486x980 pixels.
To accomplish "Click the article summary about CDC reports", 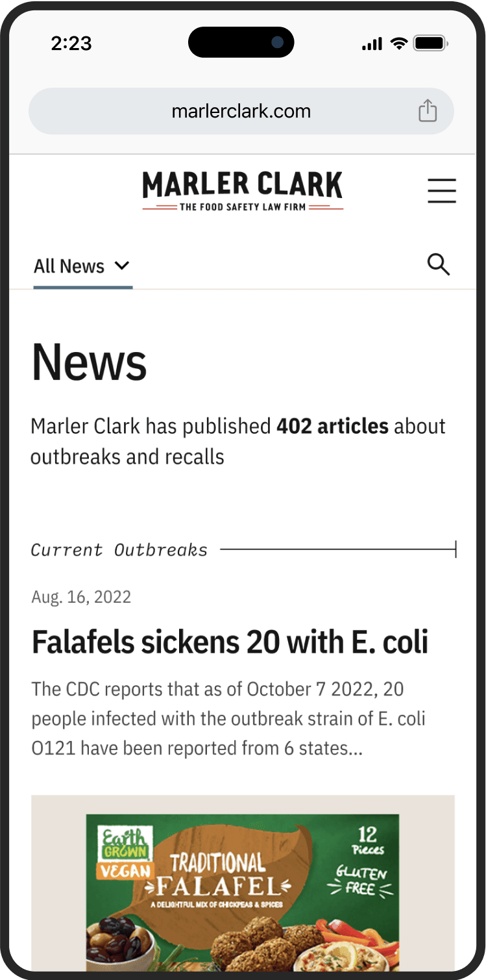I will [x=228, y=718].
